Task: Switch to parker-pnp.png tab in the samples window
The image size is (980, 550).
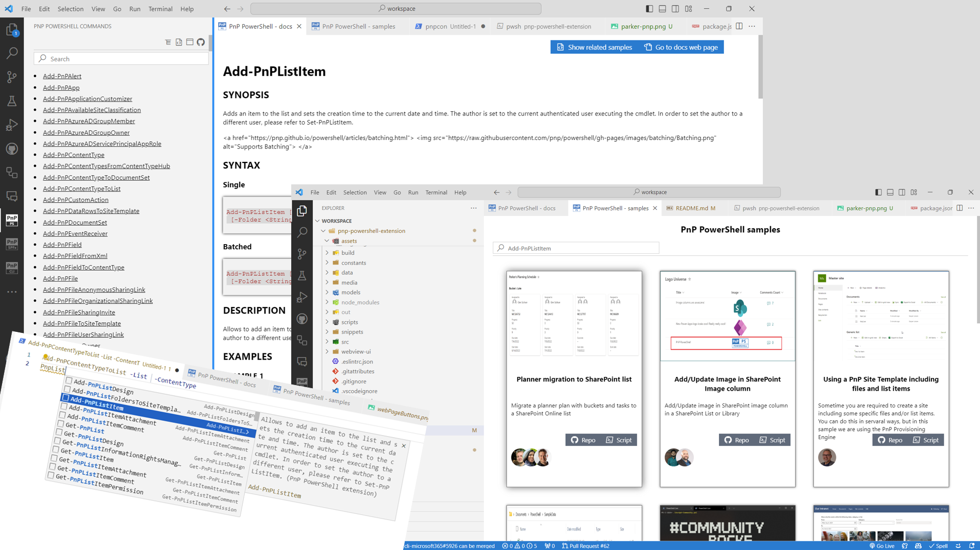Action: tap(865, 208)
